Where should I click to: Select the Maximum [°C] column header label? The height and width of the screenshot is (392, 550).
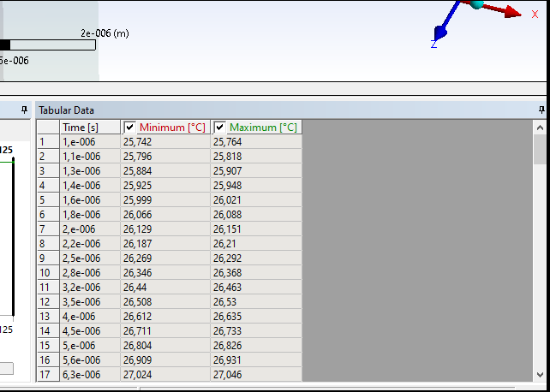pos(263,128)
